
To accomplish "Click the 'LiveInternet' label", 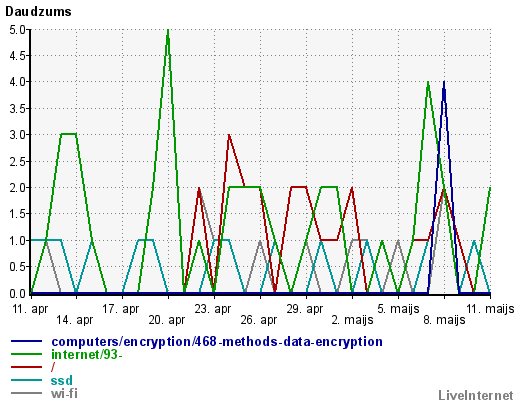I will point(476,396).
